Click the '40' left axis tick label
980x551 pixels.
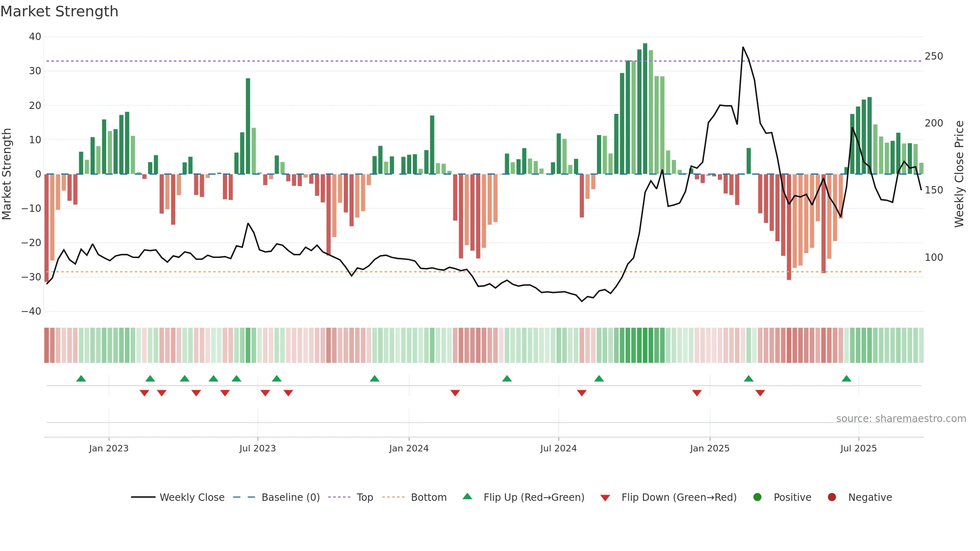pos(35,37)
